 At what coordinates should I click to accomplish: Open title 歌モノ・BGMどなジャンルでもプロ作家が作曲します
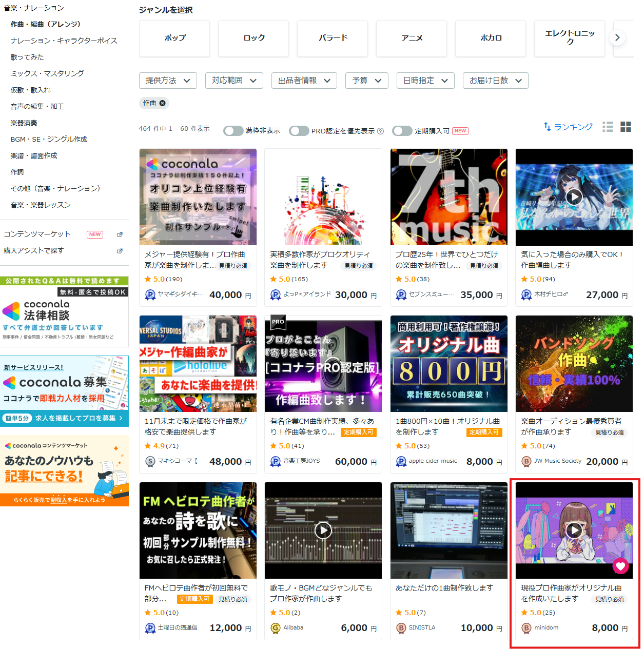coord(321,593)
